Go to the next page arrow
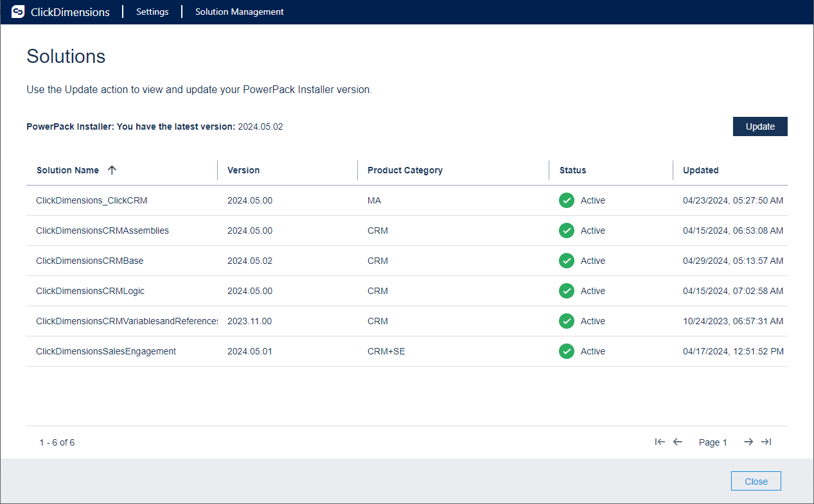The image size is (814, 504). tap(748, 442)
